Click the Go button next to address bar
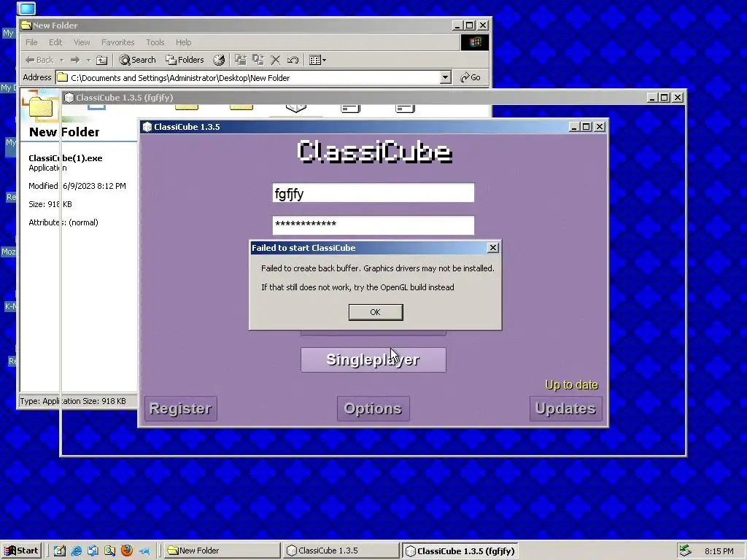This screenshot has height=560, width=747. click(x=471, y=77)
